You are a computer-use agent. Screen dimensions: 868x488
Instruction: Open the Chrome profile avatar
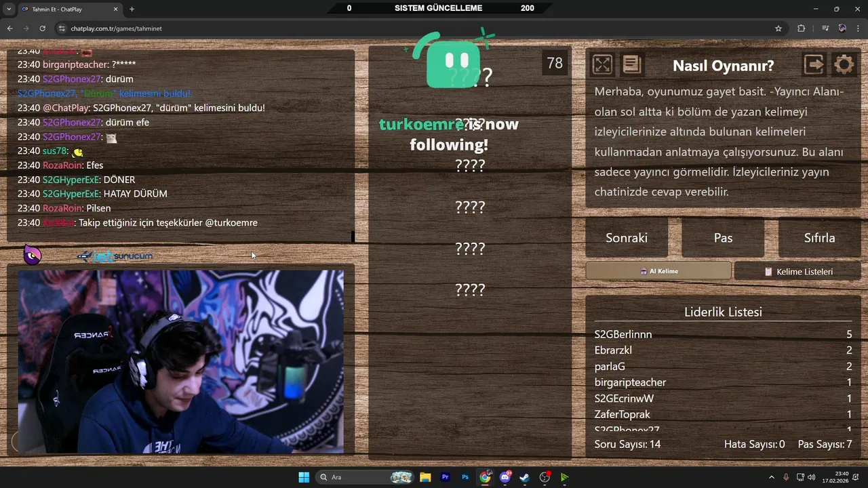tap(842, 28)
